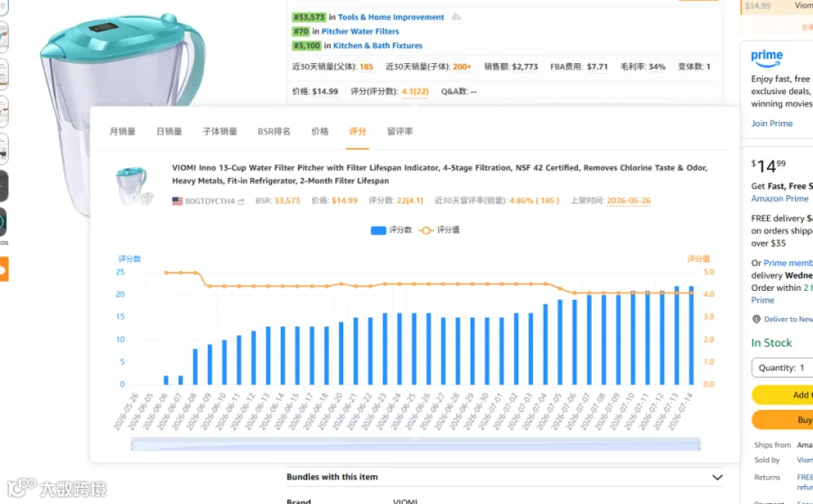The image size is (813, 504).
Task: Click the Join Prime link
Action: (x=772, y=124)
